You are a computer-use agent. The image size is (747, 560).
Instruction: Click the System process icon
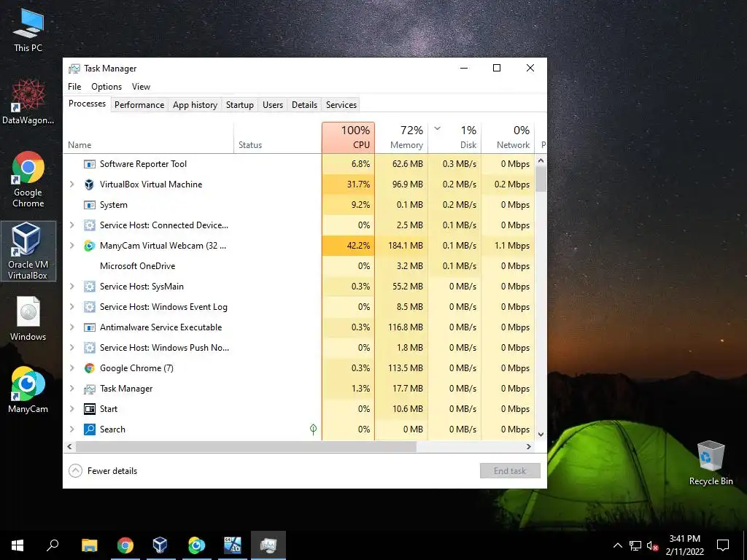[x=89, y=205]
